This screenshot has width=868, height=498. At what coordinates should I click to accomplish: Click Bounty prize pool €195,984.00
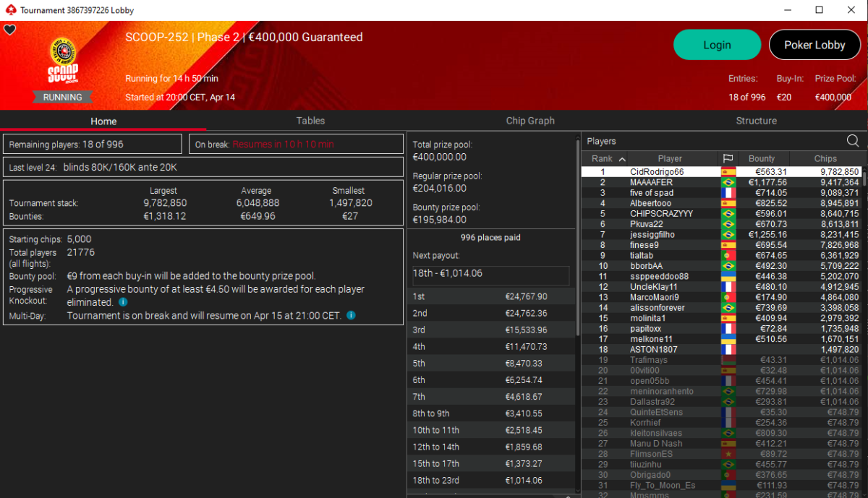click(x=439, y=219)
